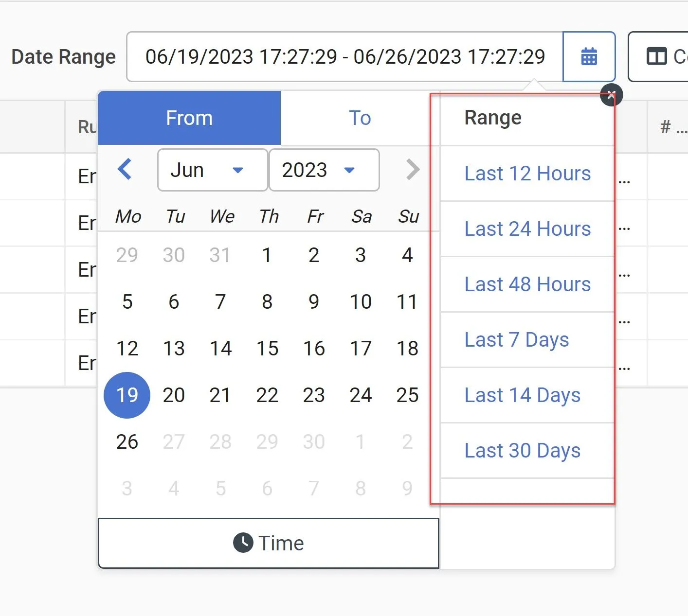Screen dimensions: 688x616
Task: Pick June 16 in calendar
Action: click(314, 349)
